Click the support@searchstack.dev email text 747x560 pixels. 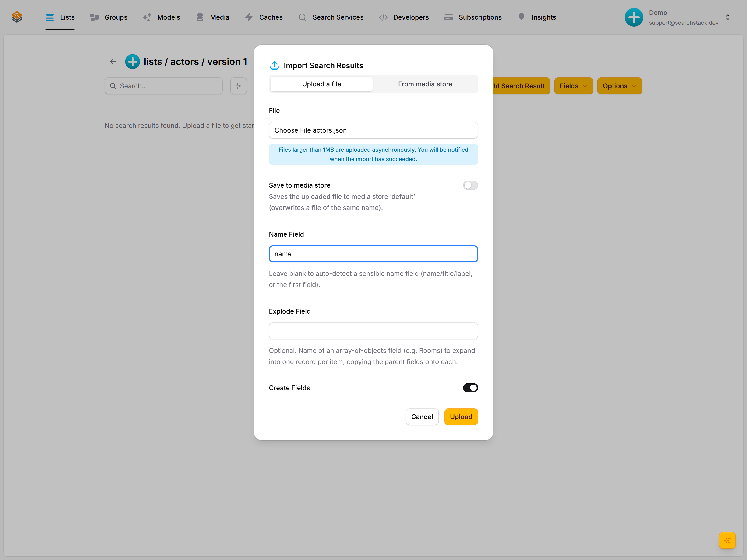(x=684, y=23)
